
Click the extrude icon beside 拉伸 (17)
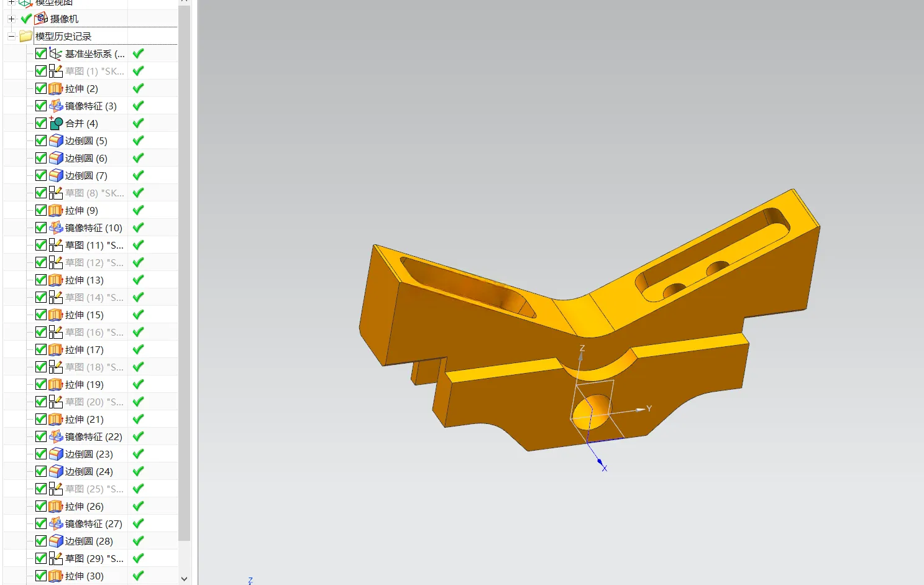(56, 350)
